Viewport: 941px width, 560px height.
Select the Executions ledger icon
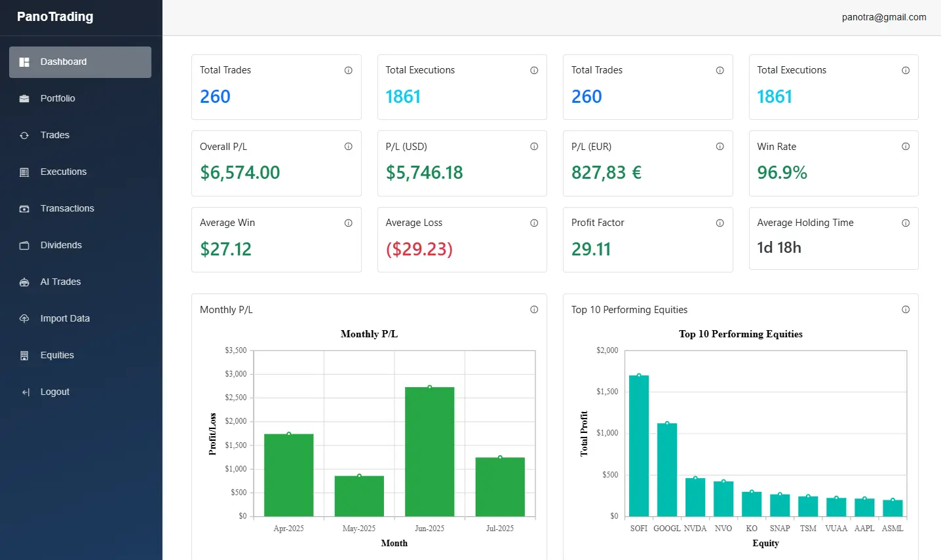tap(24, 172)
